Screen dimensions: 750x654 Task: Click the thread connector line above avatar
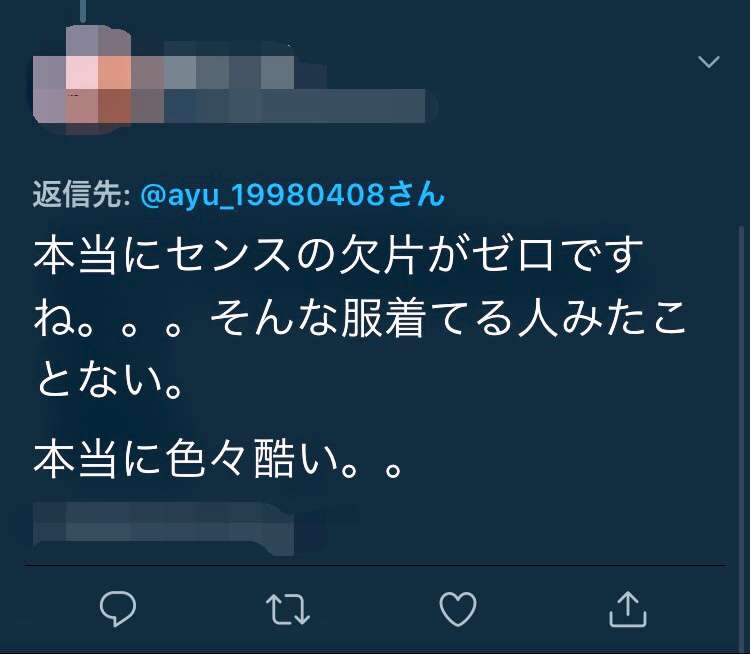tap(83, 11)
